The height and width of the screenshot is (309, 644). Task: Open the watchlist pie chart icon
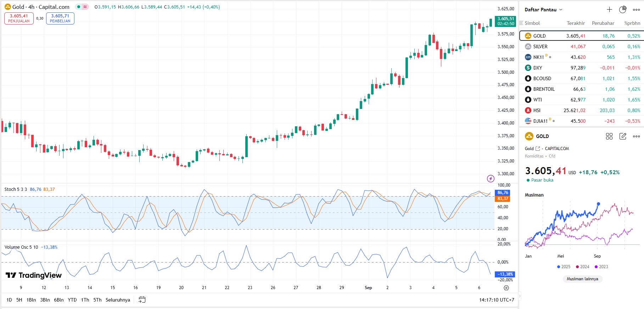(623, 10)
